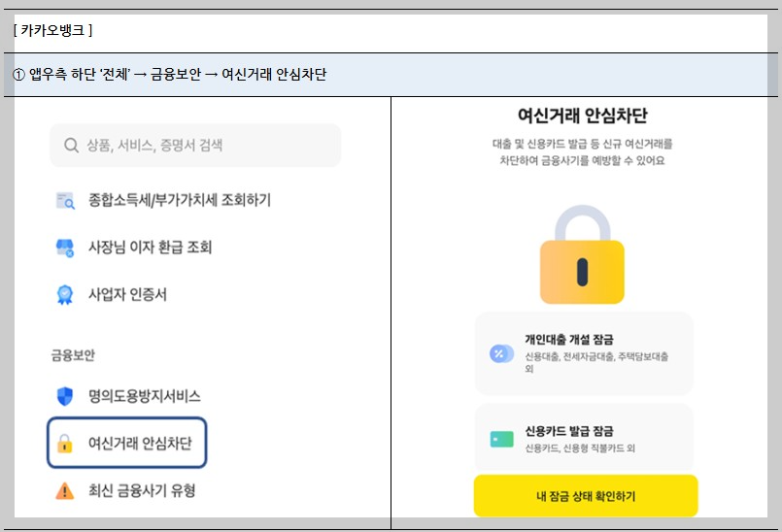The height and width of the screenshot is (532, 782).
Task: Open 사장님 이자 환급 조회
Action: (x=151, y=248)
